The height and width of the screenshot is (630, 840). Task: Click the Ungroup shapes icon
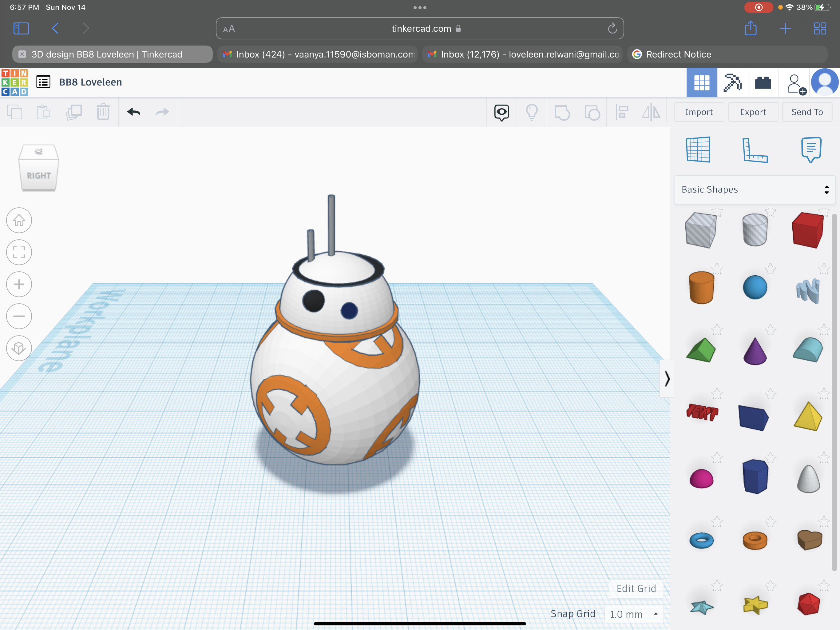(x=592, y=113)
